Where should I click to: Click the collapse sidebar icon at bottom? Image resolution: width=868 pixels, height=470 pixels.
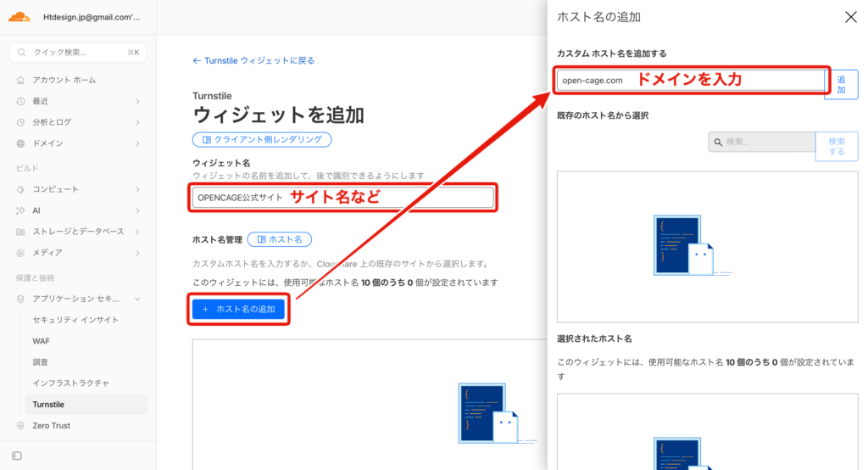[x=17, y=456]
